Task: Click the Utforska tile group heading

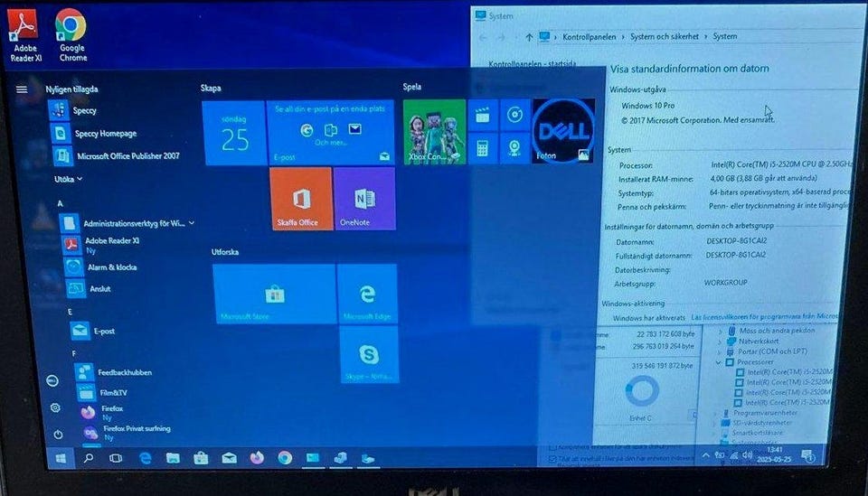Action: click(x=225, y=252)
